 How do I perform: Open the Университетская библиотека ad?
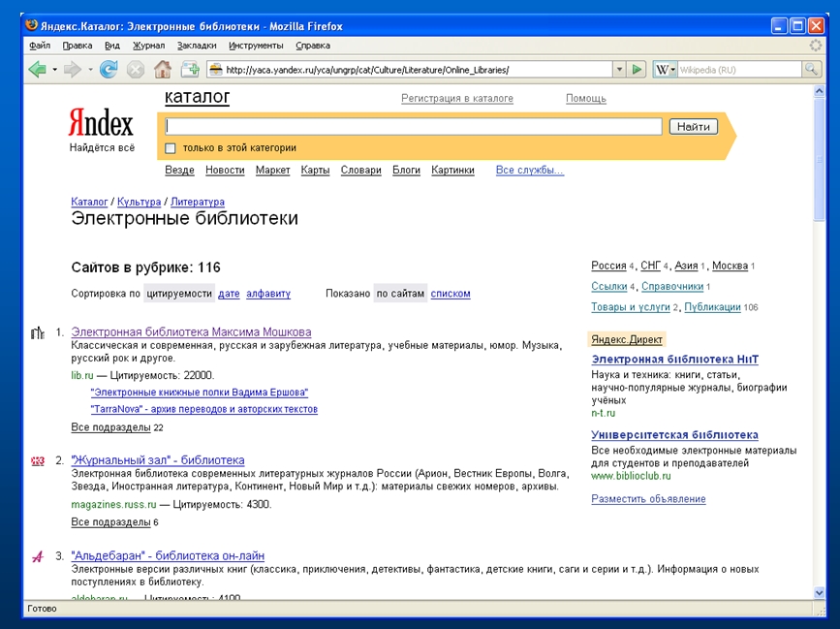[x=674, y=435]
